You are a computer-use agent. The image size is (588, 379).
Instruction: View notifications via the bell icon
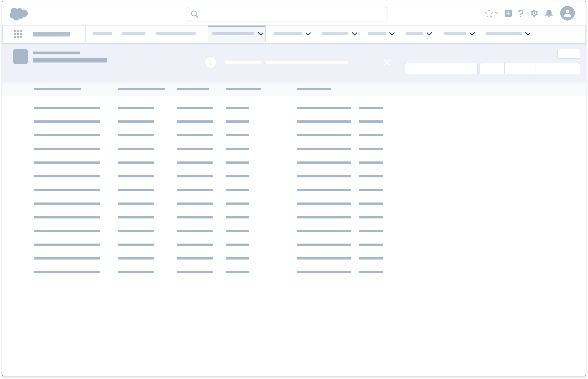tap(549, 13)
